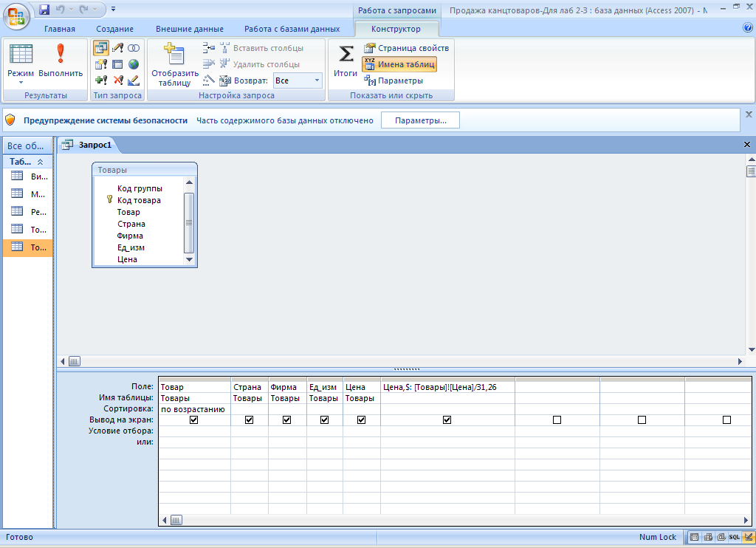Save the query with the floppy icon
Image resolution: width=756 pixels, height=548 pixels.
(x=44, y=9)
